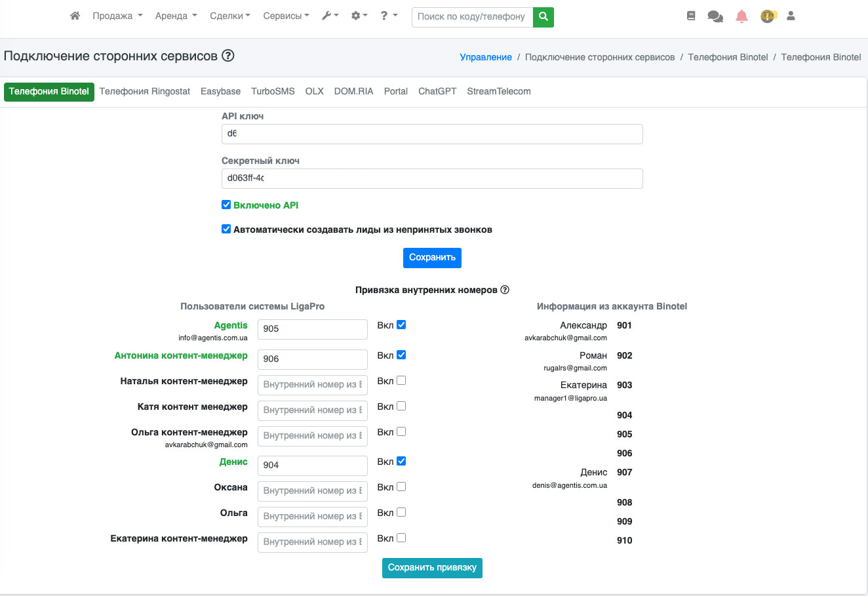
Task: Click the Сохранить привязку button
Action: [432, 568]
